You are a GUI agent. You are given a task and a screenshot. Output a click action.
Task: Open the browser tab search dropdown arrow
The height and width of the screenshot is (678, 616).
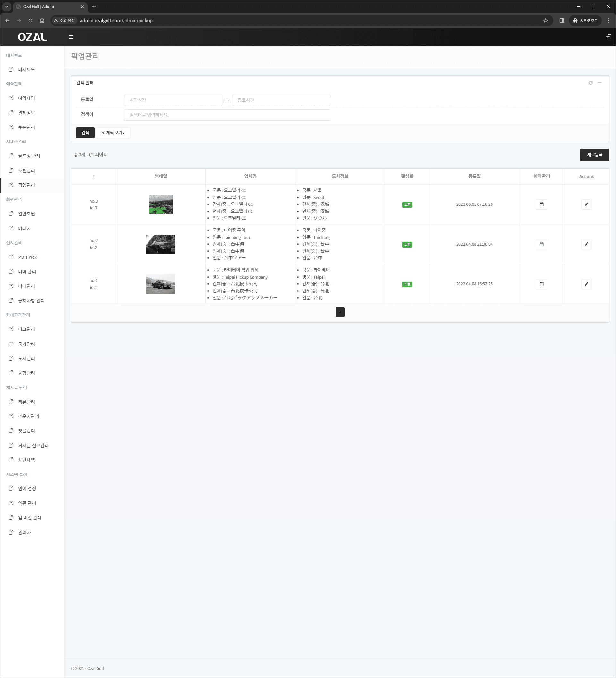coord(6,7)
